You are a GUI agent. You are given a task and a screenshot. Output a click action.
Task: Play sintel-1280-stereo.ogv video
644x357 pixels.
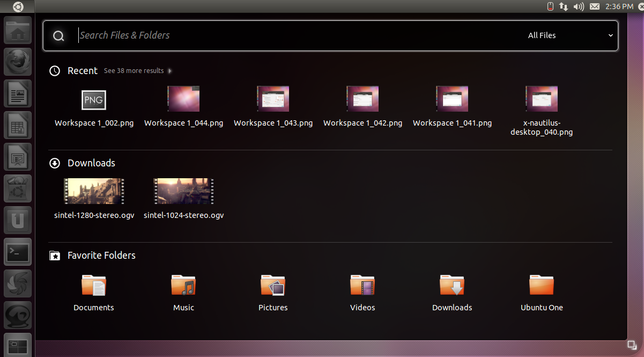[94, 191]
